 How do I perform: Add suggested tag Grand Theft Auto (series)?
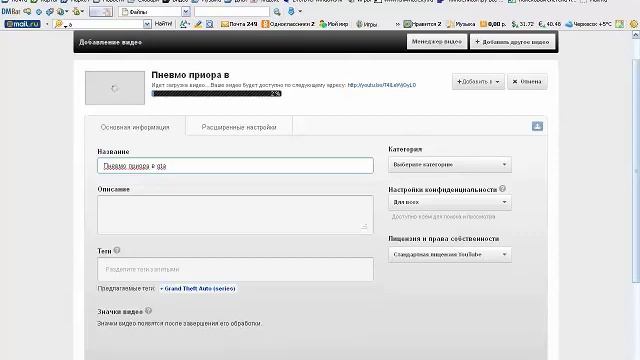tap(198, 289)
